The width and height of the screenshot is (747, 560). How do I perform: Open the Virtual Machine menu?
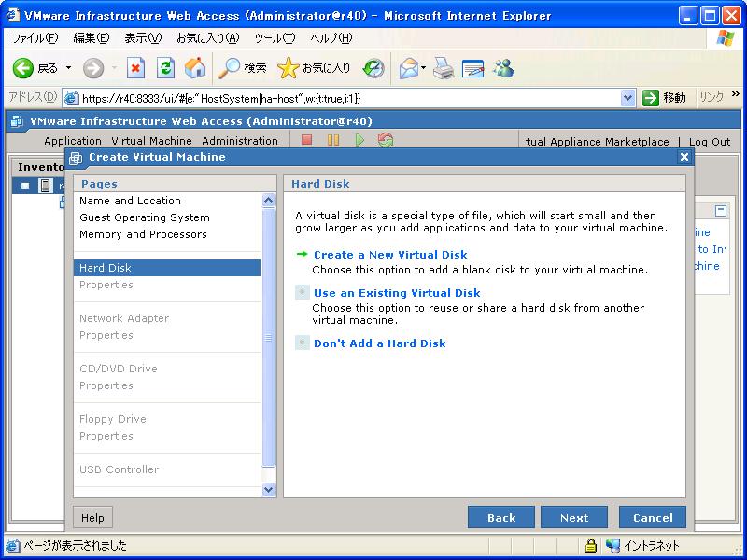coord(151,141)
